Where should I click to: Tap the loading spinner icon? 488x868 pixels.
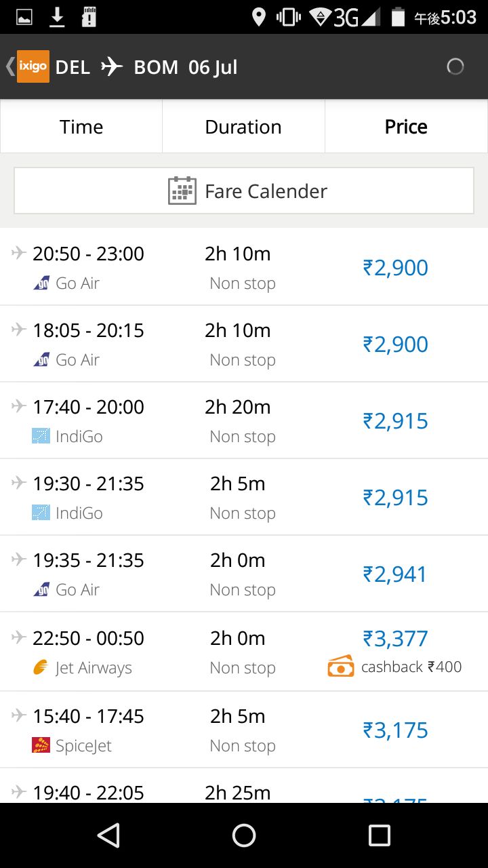(x=455, y=66)
